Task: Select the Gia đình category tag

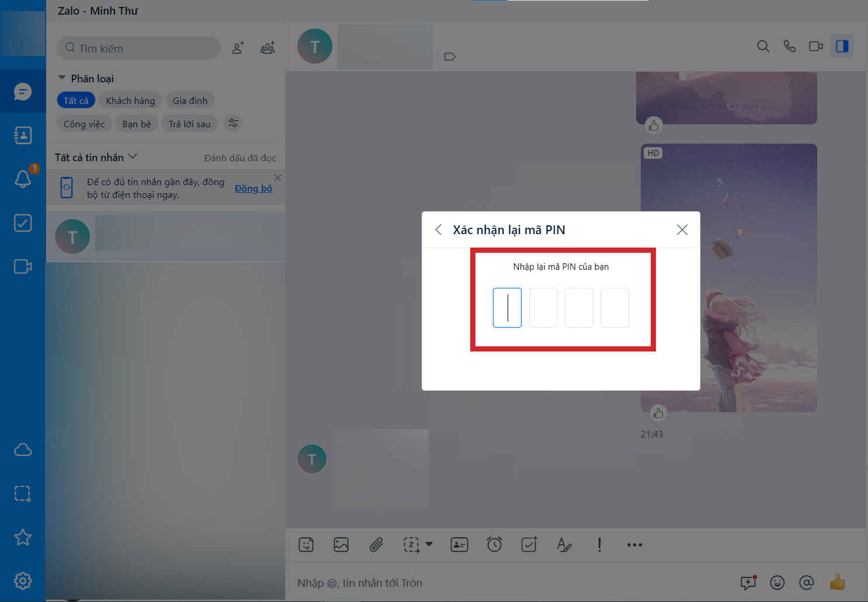Action: pos(190,100)
